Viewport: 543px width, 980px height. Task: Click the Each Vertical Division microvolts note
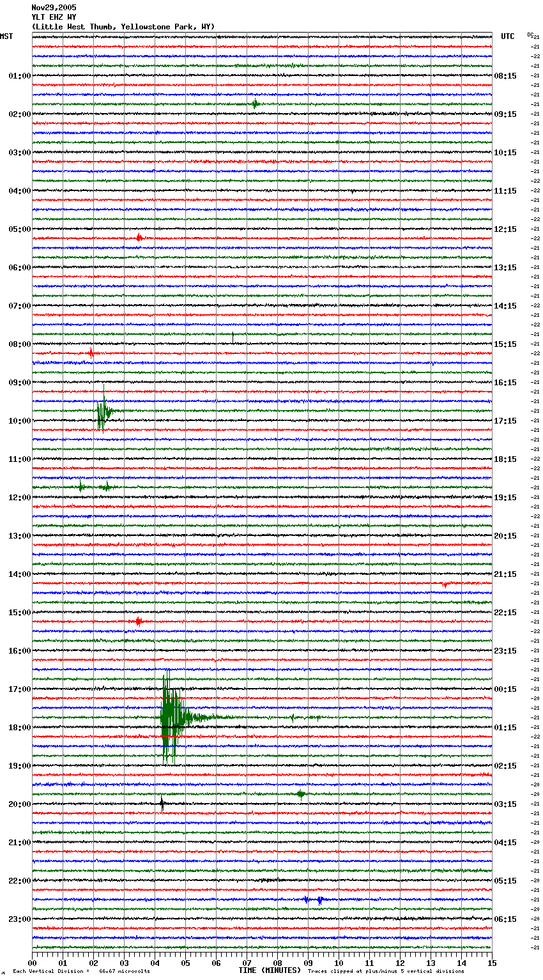tap(81, 971)
